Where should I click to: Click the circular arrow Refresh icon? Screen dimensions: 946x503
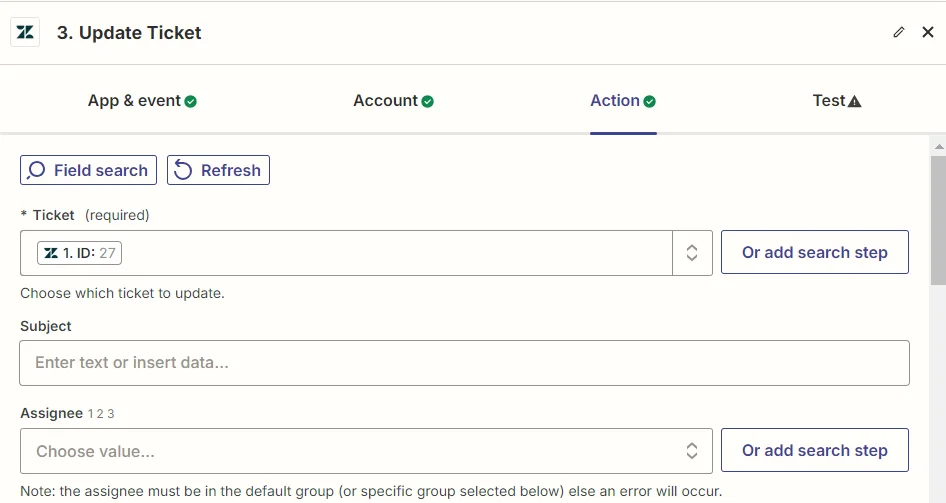[x=184, y=170]
